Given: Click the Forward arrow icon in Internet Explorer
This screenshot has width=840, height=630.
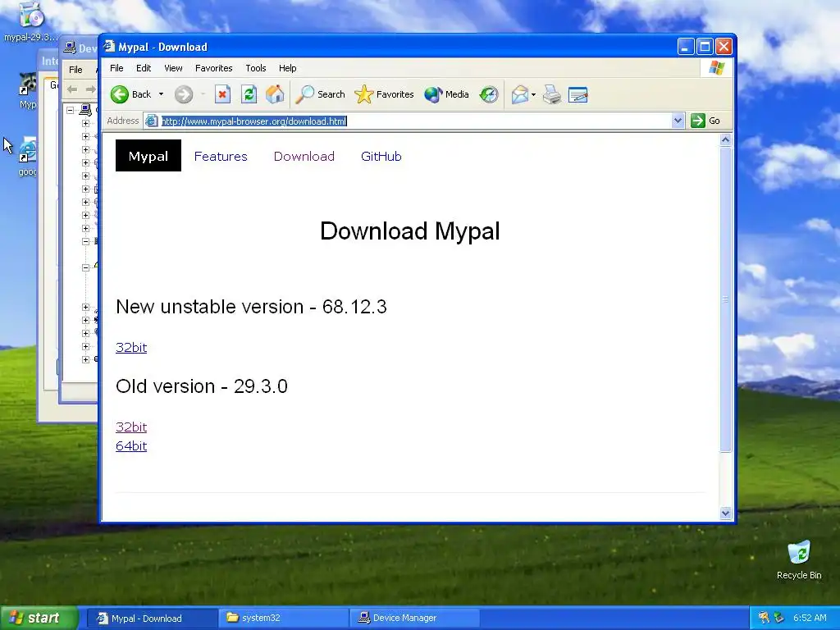Looking at the screenshot, I should pyautogui.click(x=183, y=94).
